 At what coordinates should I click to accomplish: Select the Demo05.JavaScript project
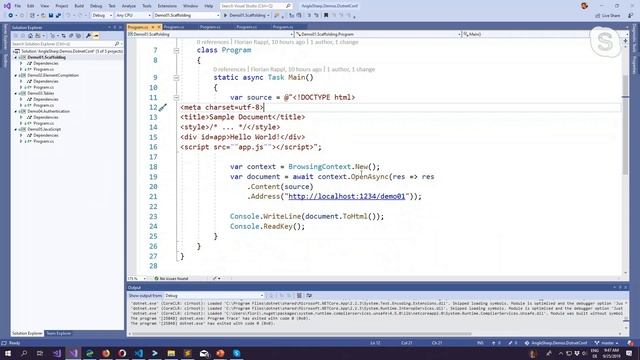pyautogui.click(x=44, y=129)
